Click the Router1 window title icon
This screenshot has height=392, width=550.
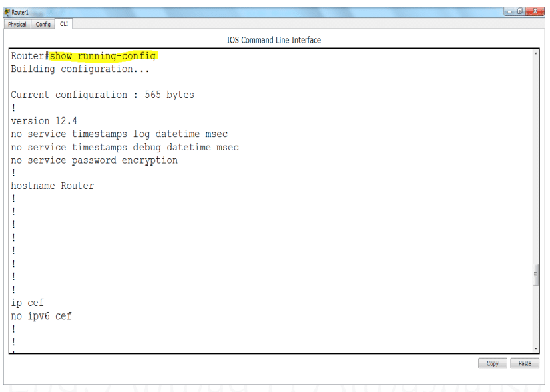[x=7, y=12]
